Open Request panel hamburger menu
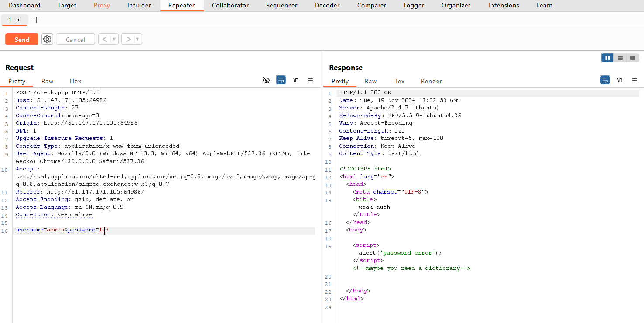This screenshot has width=644, height=323. 311,80
